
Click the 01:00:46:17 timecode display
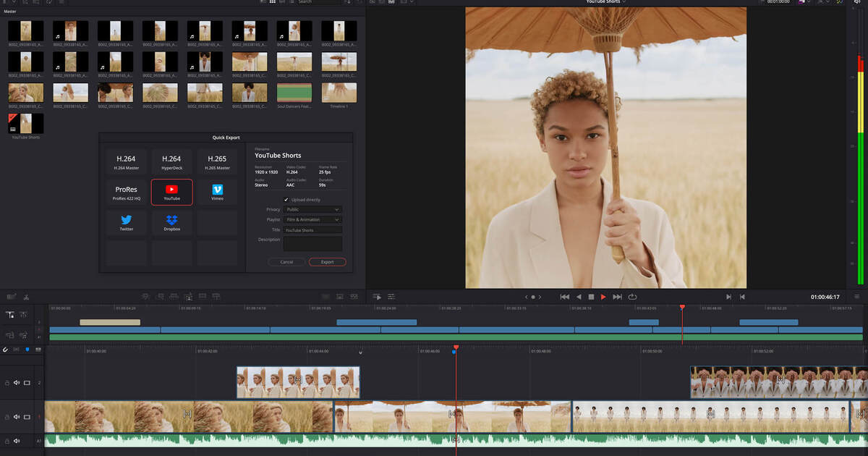(x=825, y=297)
